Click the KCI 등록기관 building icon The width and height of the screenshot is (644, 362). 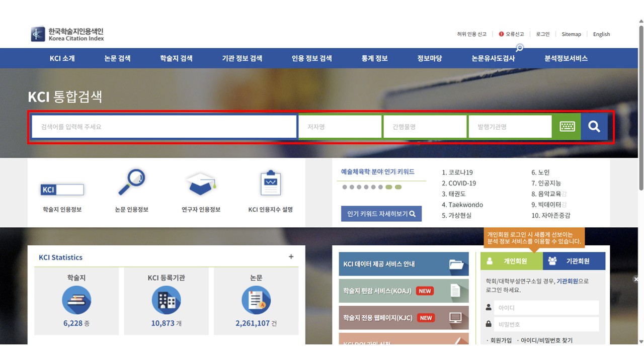tap(166, 300)
